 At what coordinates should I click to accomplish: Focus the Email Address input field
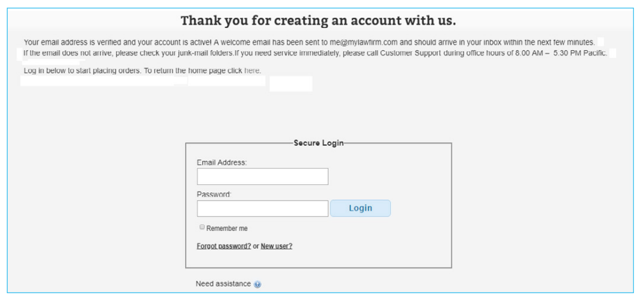pos(263,176)
